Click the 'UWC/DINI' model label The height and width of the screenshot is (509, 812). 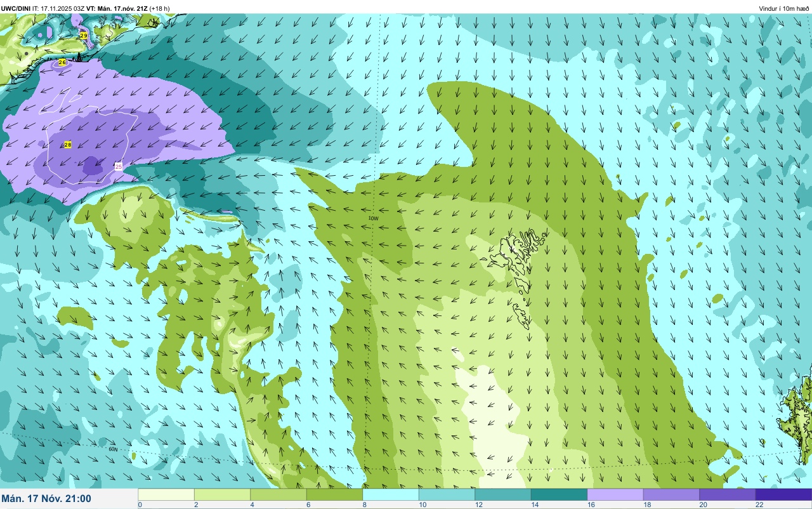(16, 8)
